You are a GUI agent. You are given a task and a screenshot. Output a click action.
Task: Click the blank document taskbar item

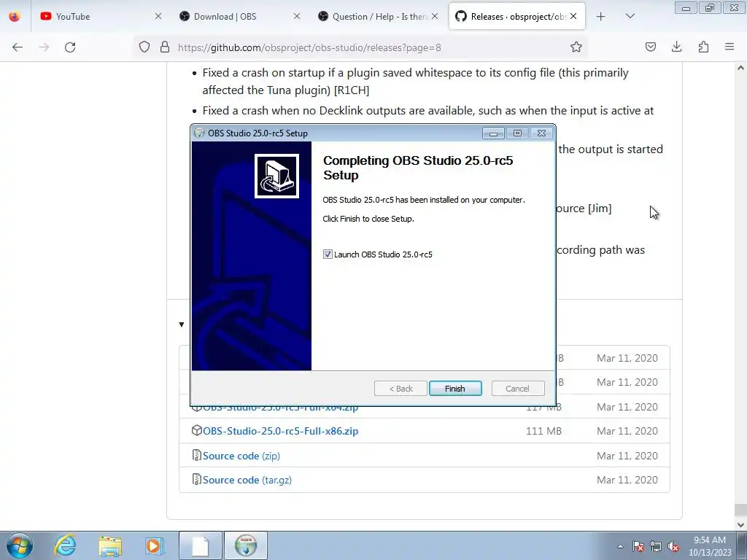(201, 545)
